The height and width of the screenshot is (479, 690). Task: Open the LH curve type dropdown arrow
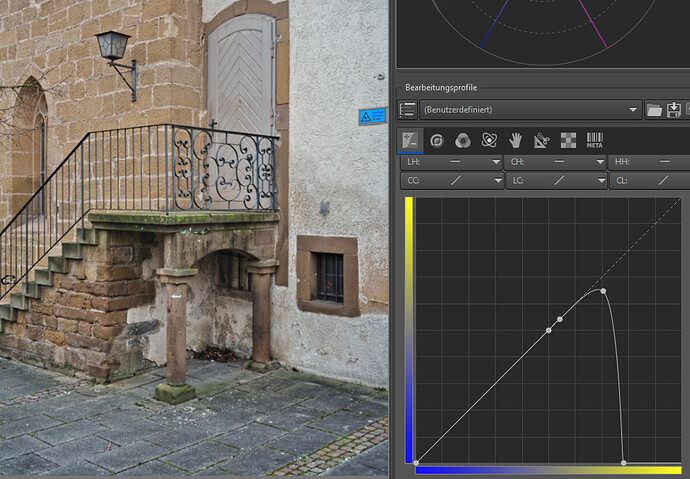[x=496, y=162]
